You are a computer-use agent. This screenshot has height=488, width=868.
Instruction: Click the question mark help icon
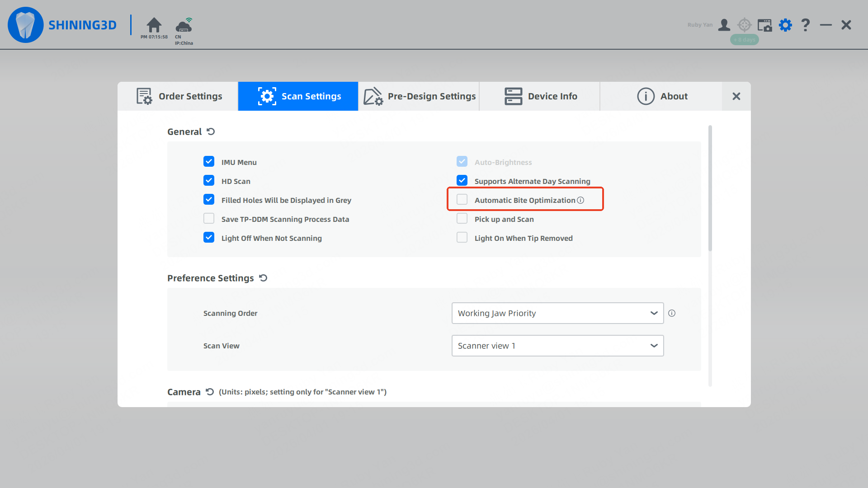point(805,25)
